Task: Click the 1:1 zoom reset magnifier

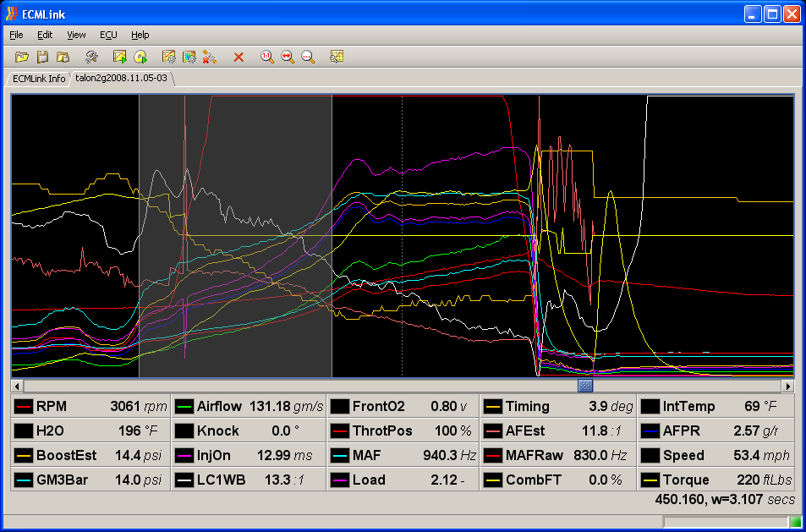Action: pyautogui.click(x=266, y=57)
